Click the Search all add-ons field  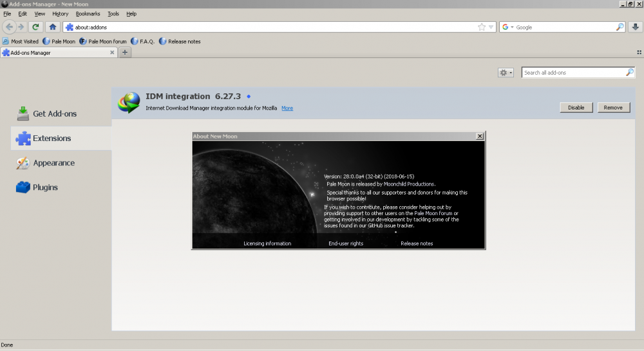[x=573, y=73]
